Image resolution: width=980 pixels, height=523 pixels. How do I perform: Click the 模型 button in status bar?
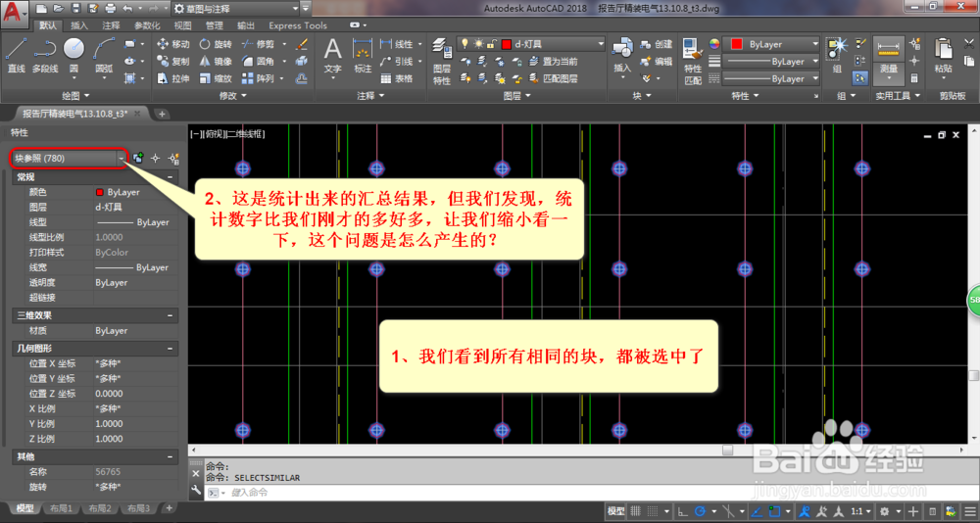pos(615,510)
